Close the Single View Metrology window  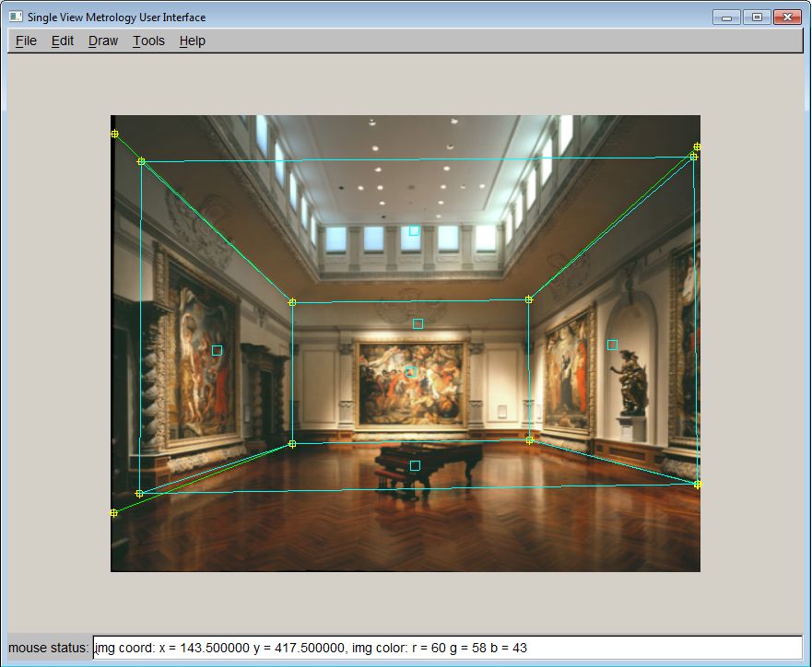click(787, 18)
